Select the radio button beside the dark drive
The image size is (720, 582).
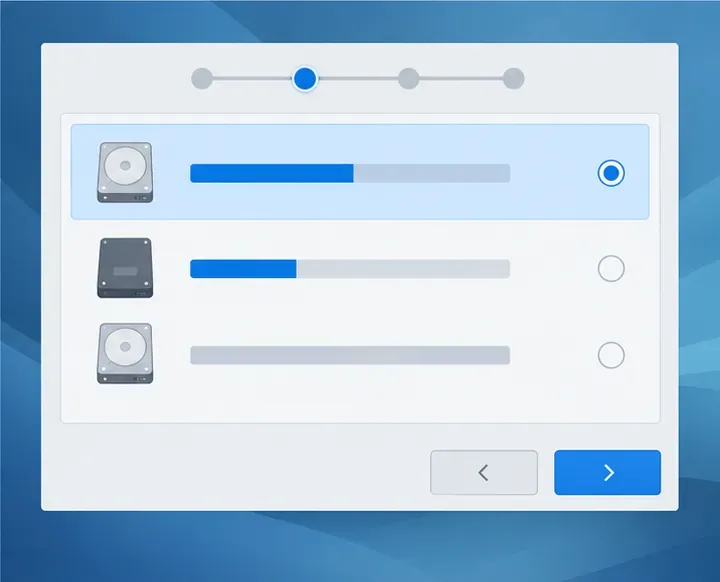pyautogui.click(x=611, y=268)
